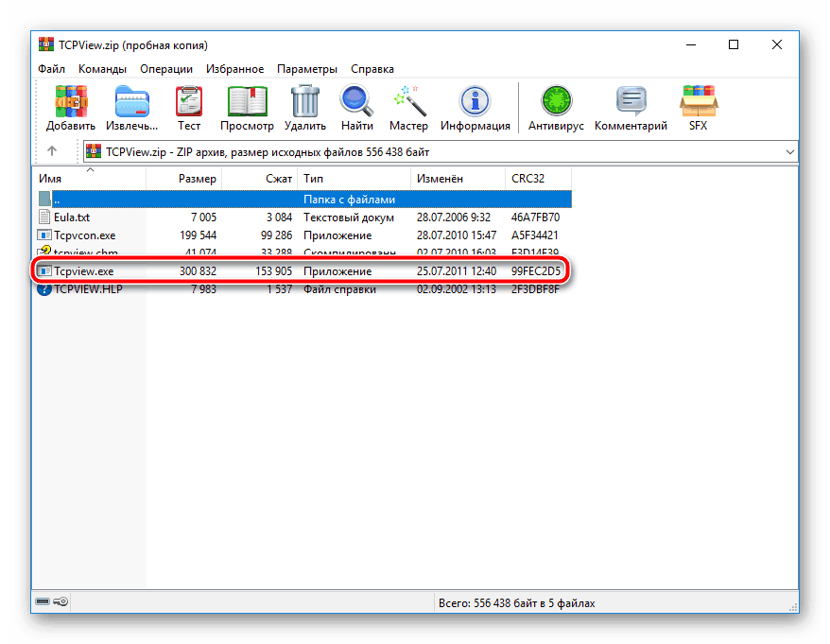Open the Команды menu
830x644 pixels.
coord(102,68)
